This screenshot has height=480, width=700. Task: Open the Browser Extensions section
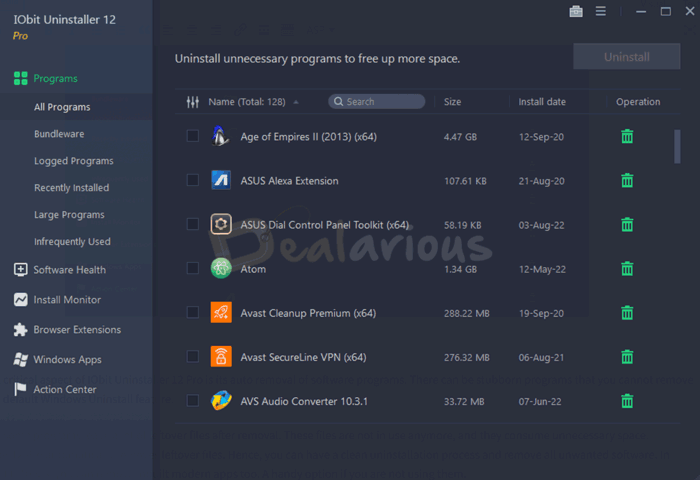click(77, 330)
